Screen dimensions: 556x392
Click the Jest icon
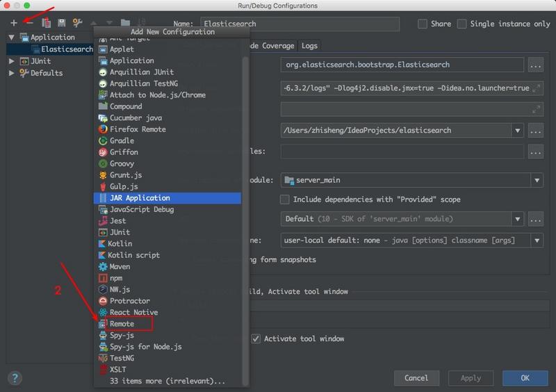pyautogui.click(x=103, y=221)
